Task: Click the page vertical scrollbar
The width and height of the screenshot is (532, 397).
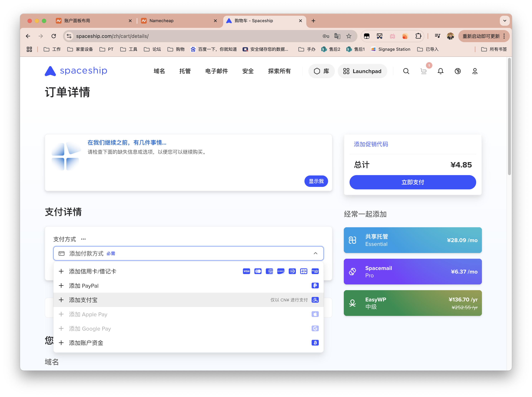Action: (509, 117)
